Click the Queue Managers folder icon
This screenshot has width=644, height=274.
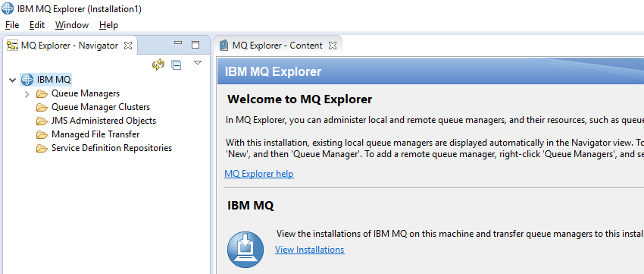tap(42, 94)
